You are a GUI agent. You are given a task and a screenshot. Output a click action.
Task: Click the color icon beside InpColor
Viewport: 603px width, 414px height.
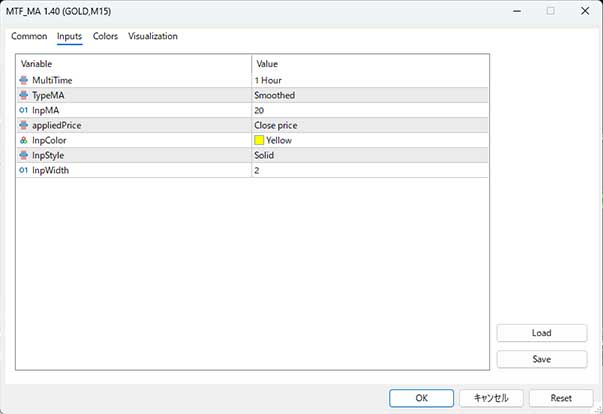click(x=23, y=140)
